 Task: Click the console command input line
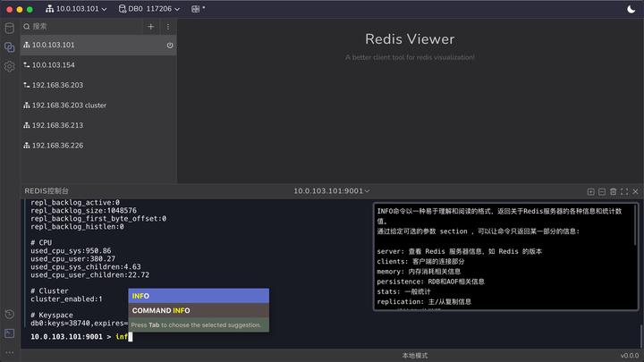(x=331, y=337)
